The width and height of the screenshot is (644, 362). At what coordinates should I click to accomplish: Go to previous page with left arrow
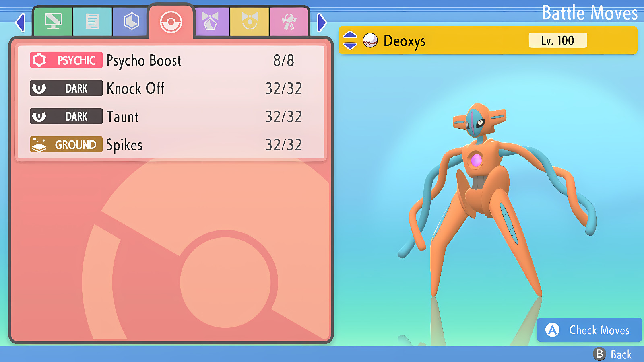(x=20, y=22)
